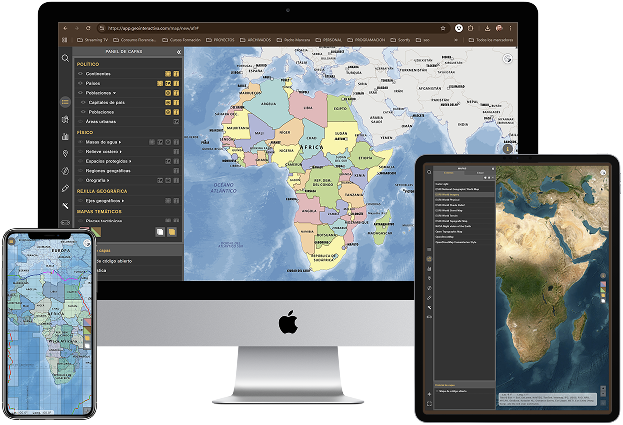Click the grey style icon in the Áreas urbanas row
Image resolution: width=623 pixels, height=425 pixels.
(176, 122)
